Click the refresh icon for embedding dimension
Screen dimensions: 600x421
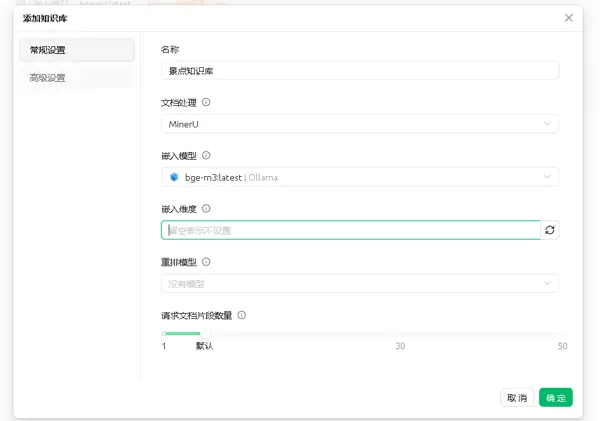pos(549,230)
